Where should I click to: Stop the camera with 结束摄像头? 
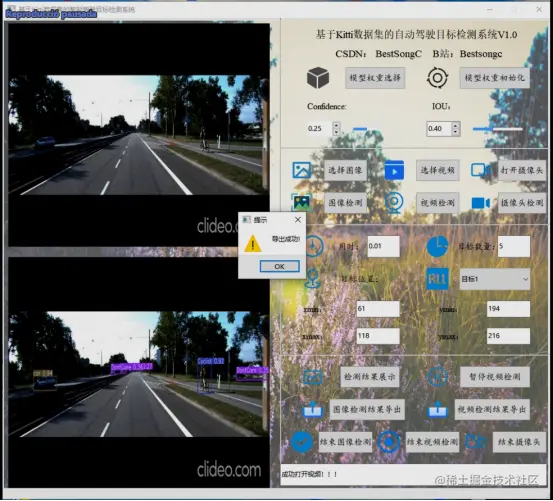(519, 442)
